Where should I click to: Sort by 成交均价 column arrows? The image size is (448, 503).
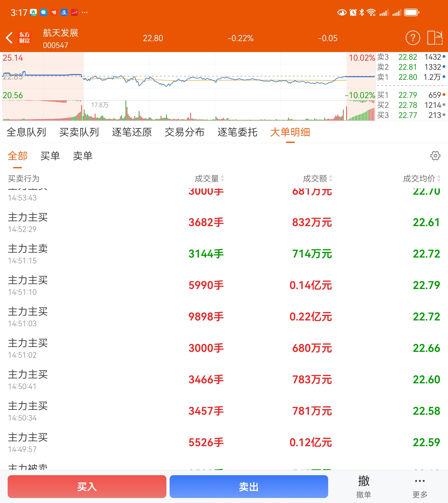(x=439, y=179)
